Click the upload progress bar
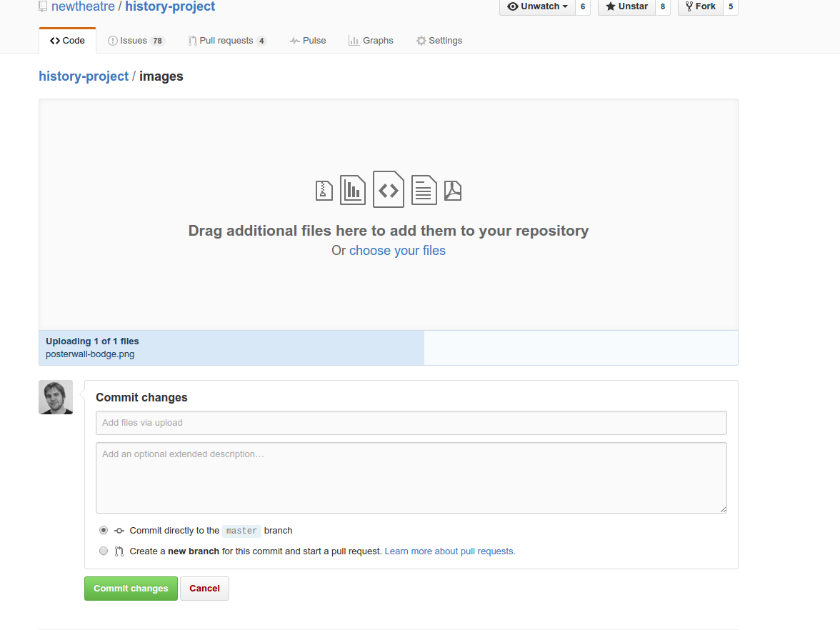The image size is (840, 630). pyautogui.click(x=389, y=348)
